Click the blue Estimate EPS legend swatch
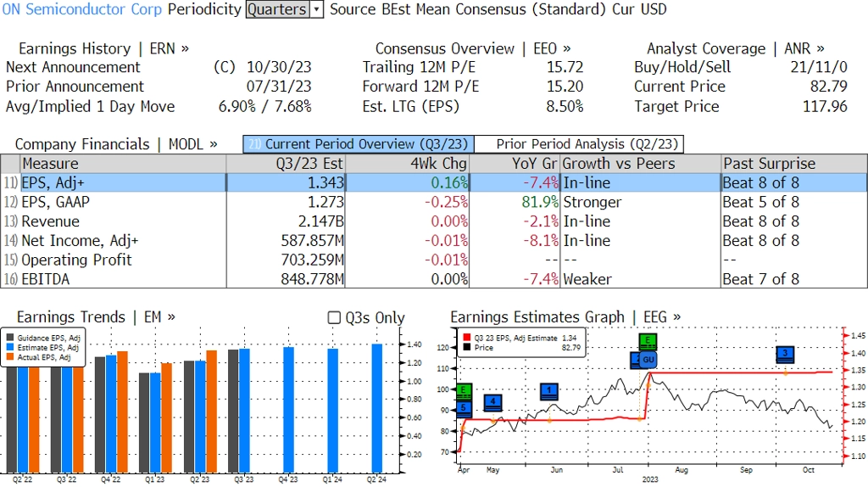The height and width of the screenshot is (487, 868). click(x=10, y=347)
